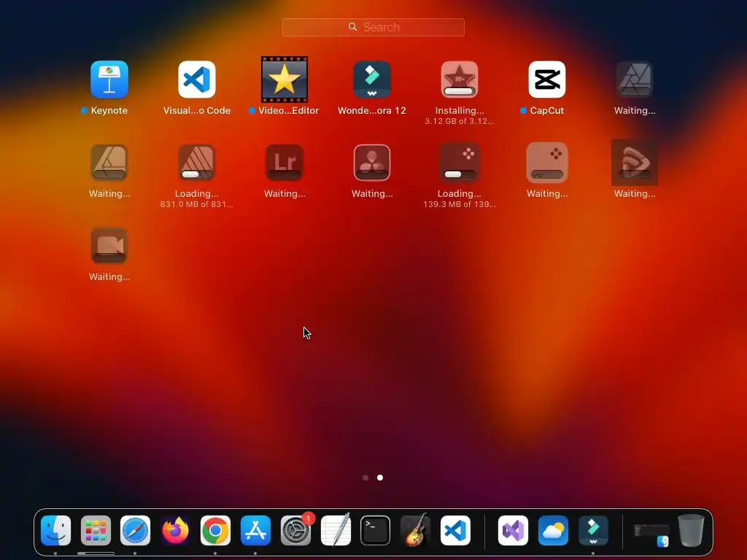Open TextEdit from the Dock
Screen dimensions: 747x560
(x=336, y=531)
